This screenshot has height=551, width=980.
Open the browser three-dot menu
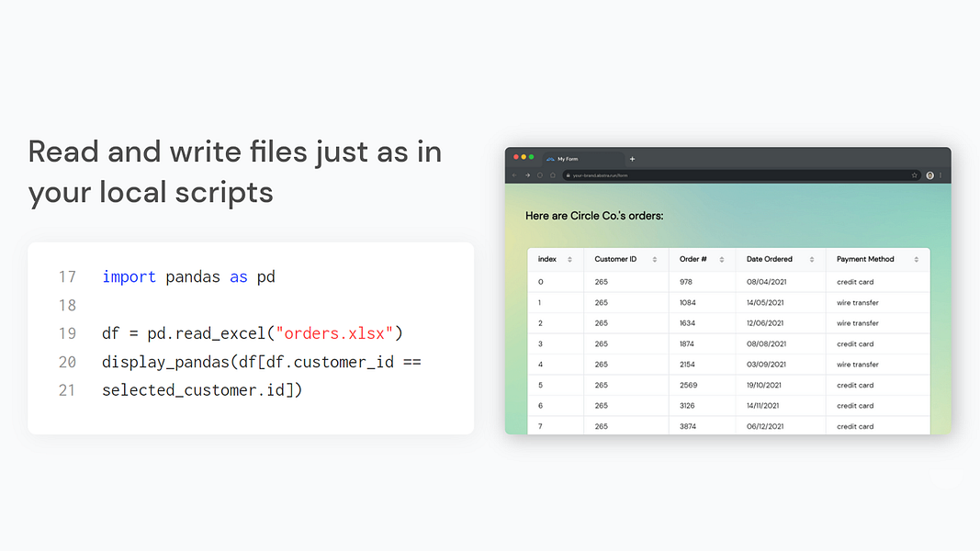(941, 175)
